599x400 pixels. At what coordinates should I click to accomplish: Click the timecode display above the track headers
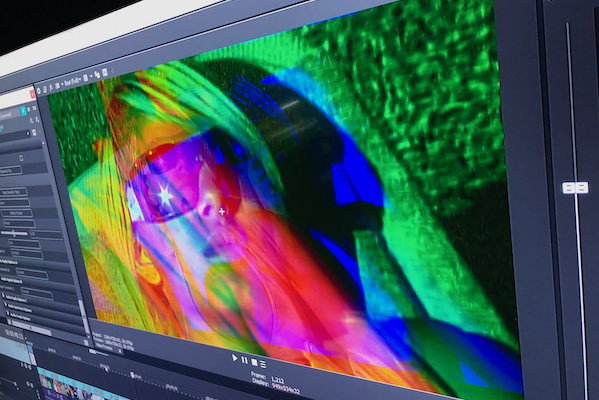click(14, 335)
